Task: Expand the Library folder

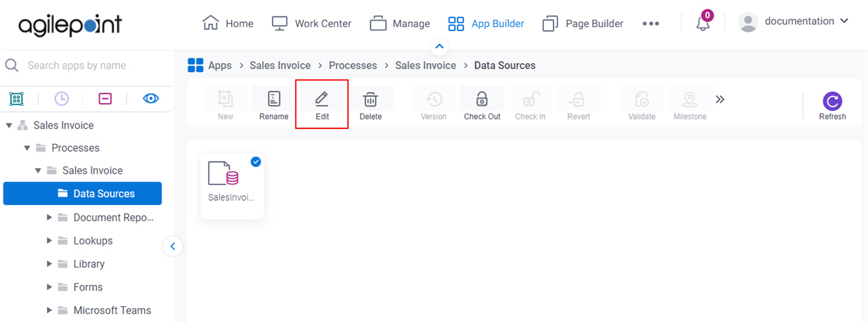Action: coord(50,264)
